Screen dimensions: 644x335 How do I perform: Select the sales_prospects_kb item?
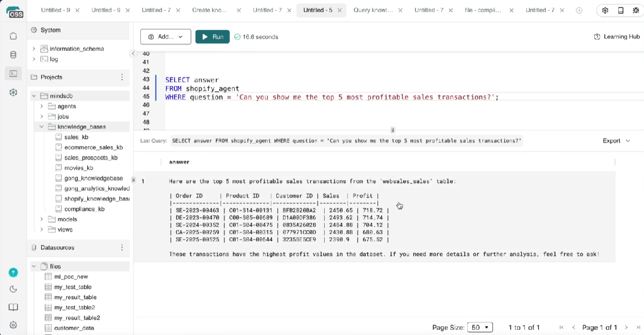(x=91, y=158)
